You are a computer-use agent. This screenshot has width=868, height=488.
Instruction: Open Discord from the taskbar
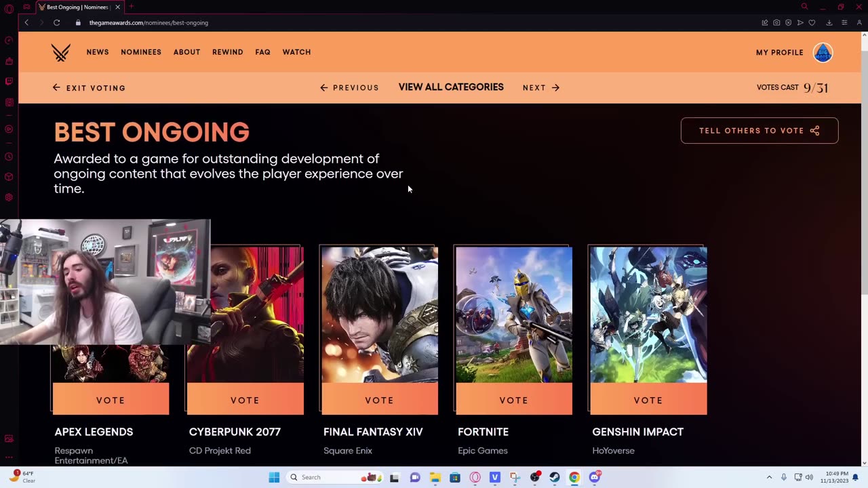click(x=595, y=477)
